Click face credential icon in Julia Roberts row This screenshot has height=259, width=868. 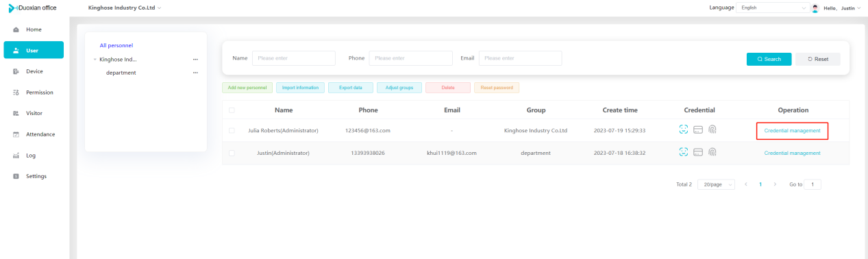[x=684, y=129]
